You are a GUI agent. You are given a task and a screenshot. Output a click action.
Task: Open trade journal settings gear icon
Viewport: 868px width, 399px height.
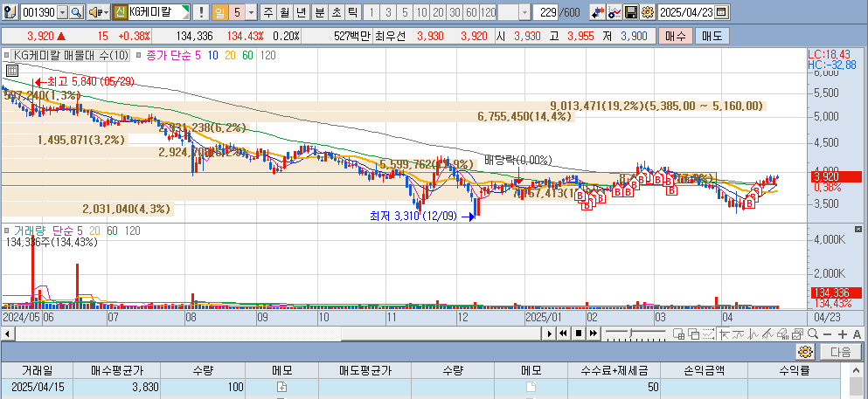[805, 352]
